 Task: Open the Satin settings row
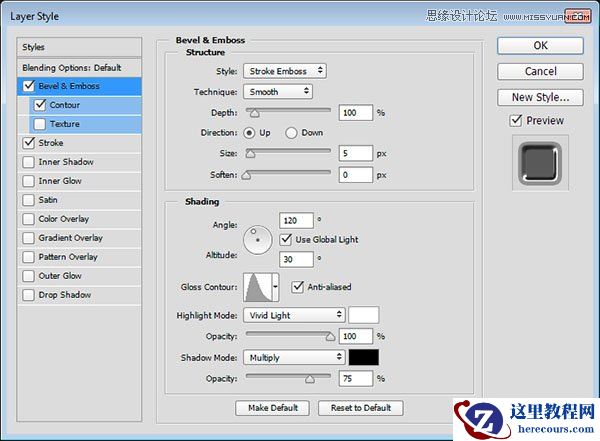[79, 200]
